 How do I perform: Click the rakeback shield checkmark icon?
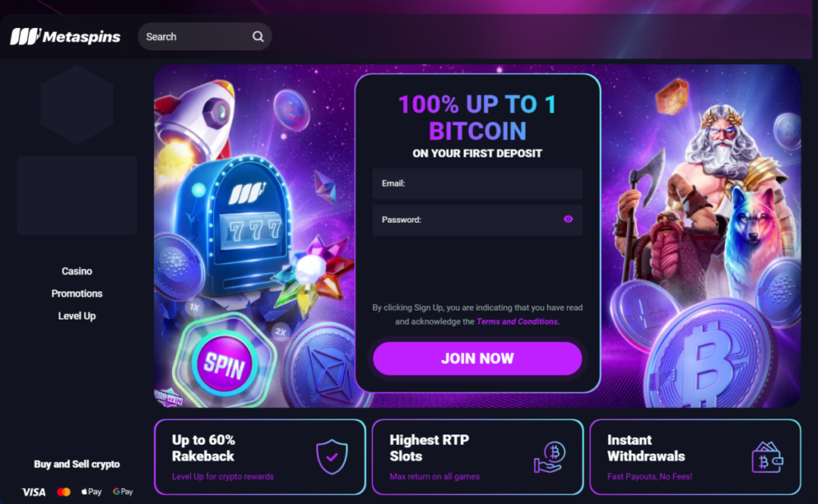pyautogui.click(x=332, y=457)
